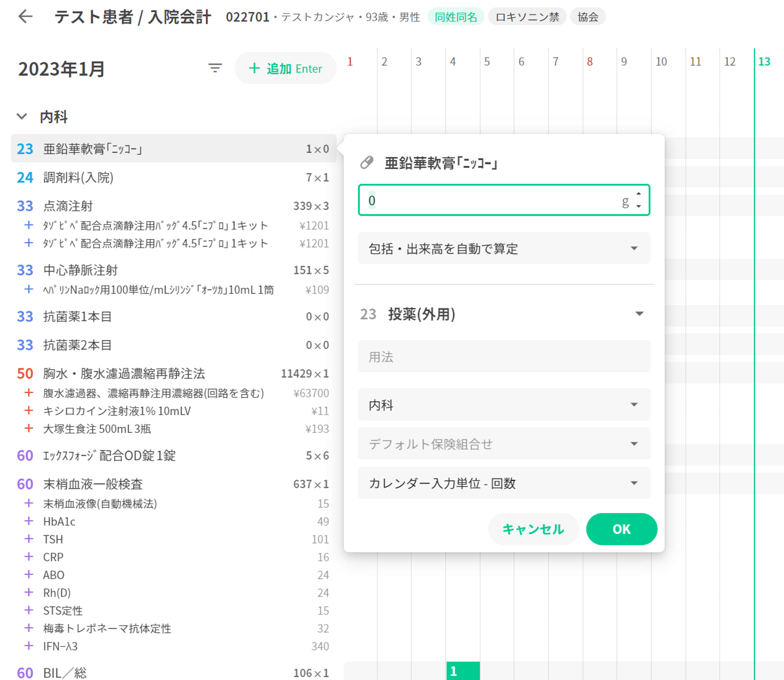The height and width of the screenshot is (680, 784).
Task: Click plus icon beside HbA1c
Action: 29,521
